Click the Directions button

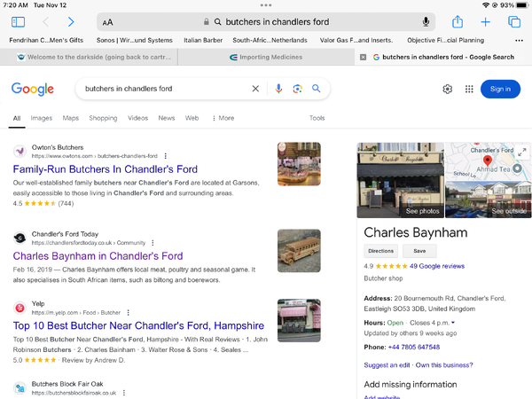click(x=380, y=251)
